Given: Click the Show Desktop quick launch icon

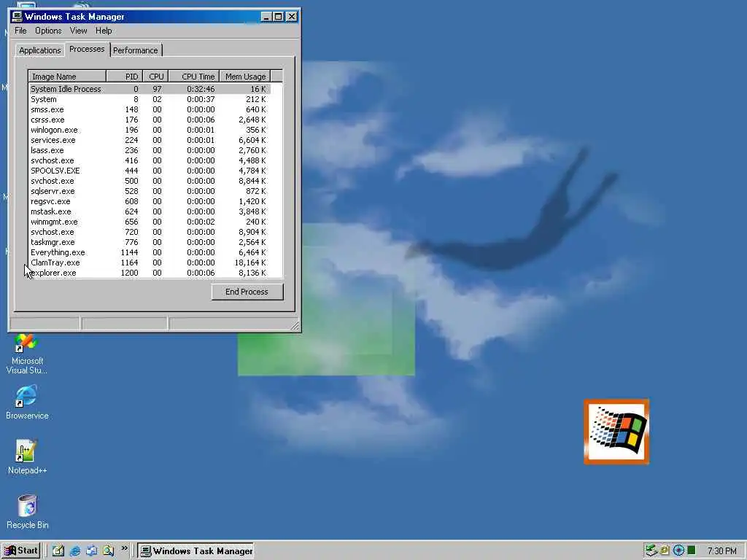Looking at the screenshot, I should (58, 551).
